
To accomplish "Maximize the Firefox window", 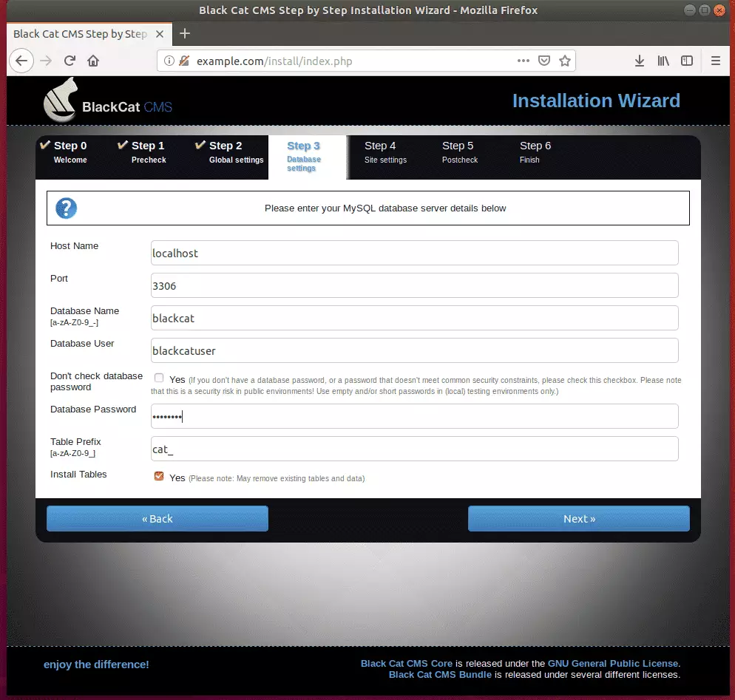I will pyautogui.click(x=704, y=10).
